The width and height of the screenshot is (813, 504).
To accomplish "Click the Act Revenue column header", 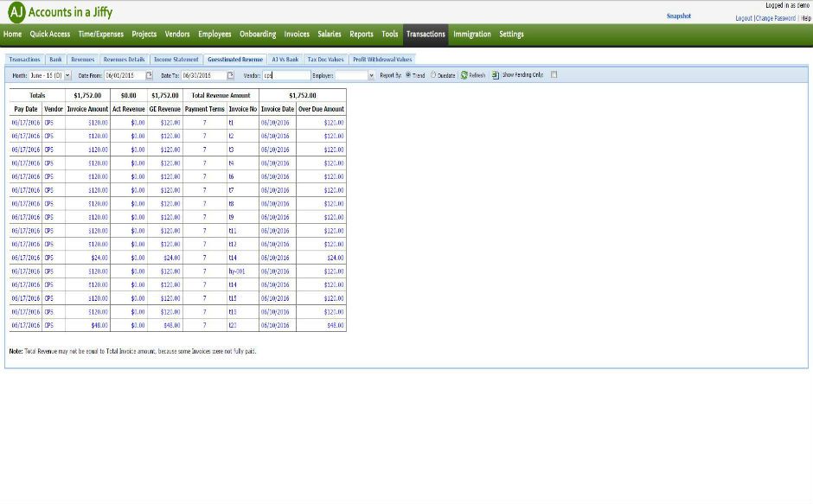I will (x=129, y=109).
